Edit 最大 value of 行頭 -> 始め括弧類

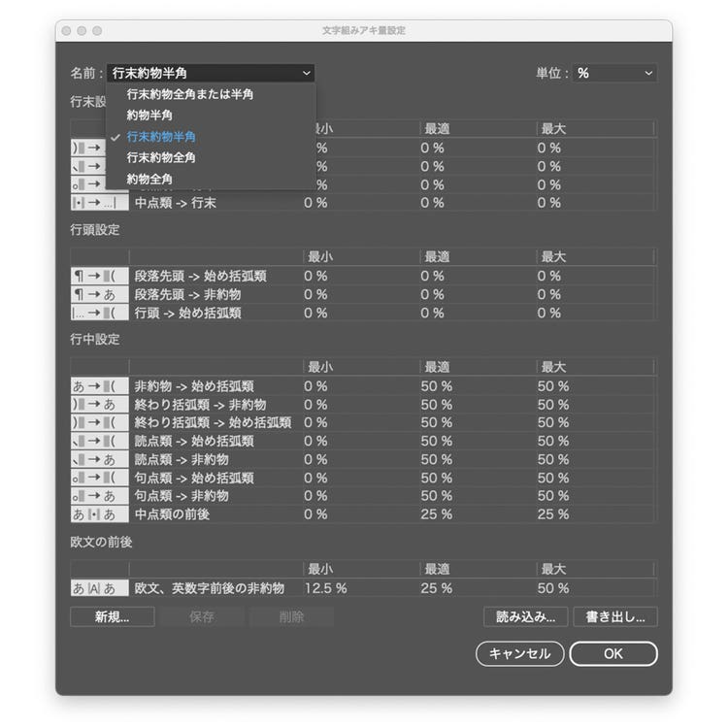coord(548,313)
